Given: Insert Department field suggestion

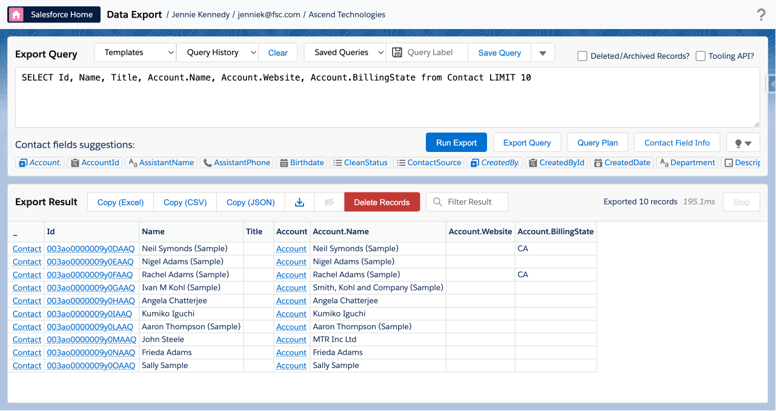Looking at the screenshot, I should point(687,162).
